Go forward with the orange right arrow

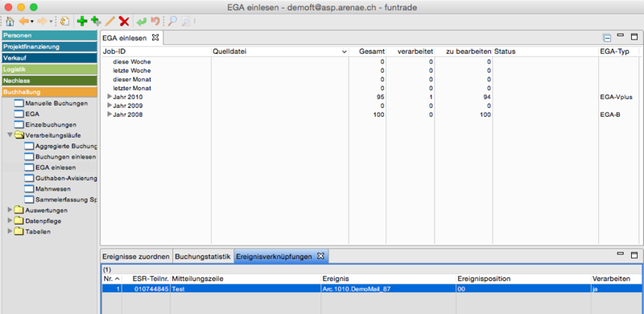coord(43,22)
